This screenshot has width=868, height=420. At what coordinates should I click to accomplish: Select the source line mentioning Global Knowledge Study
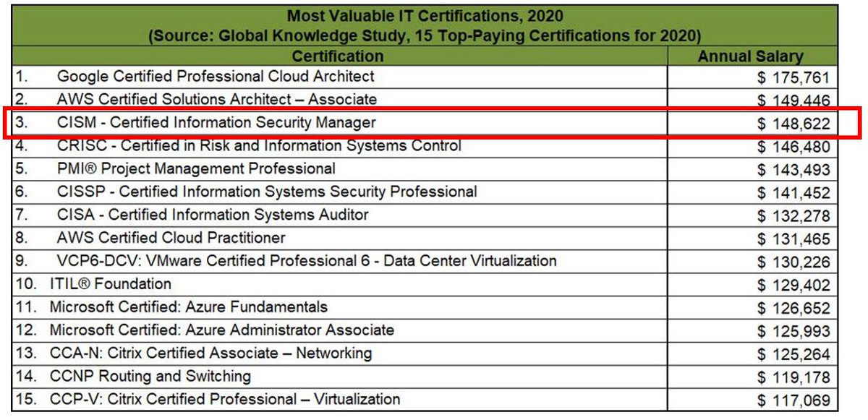(x=425, y=35)
